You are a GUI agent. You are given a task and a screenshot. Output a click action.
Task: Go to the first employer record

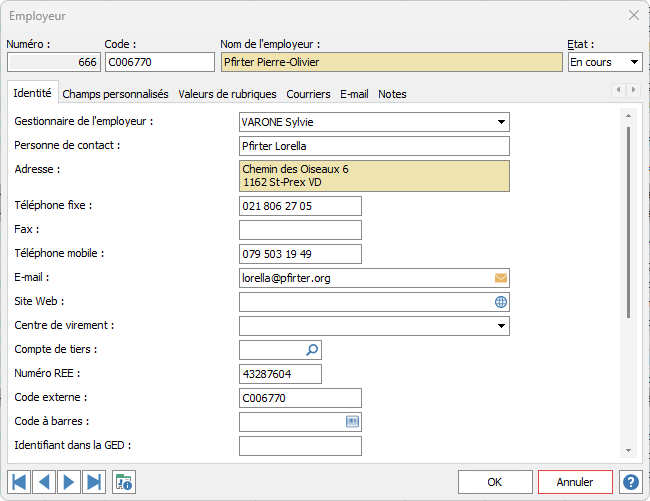coord(19,482)
